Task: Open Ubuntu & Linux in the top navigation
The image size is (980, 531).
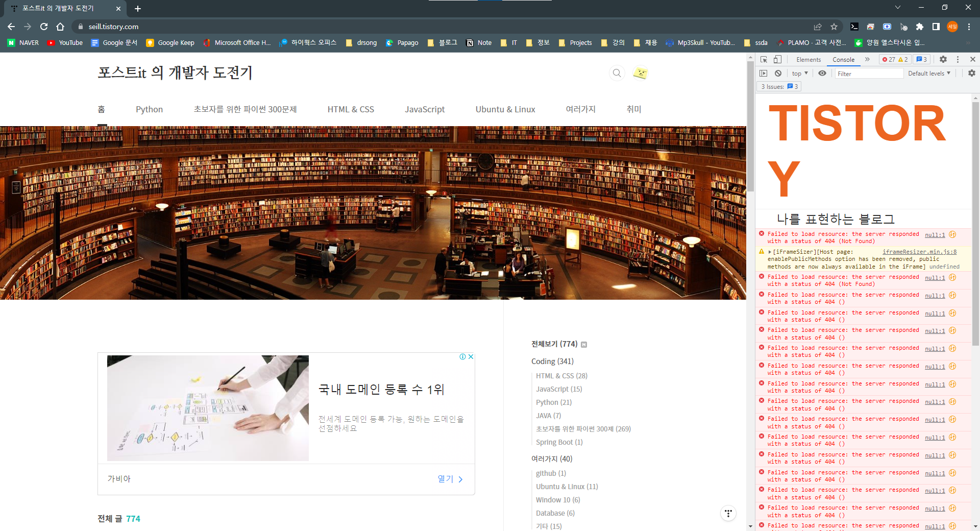Action: coord(505,109)
